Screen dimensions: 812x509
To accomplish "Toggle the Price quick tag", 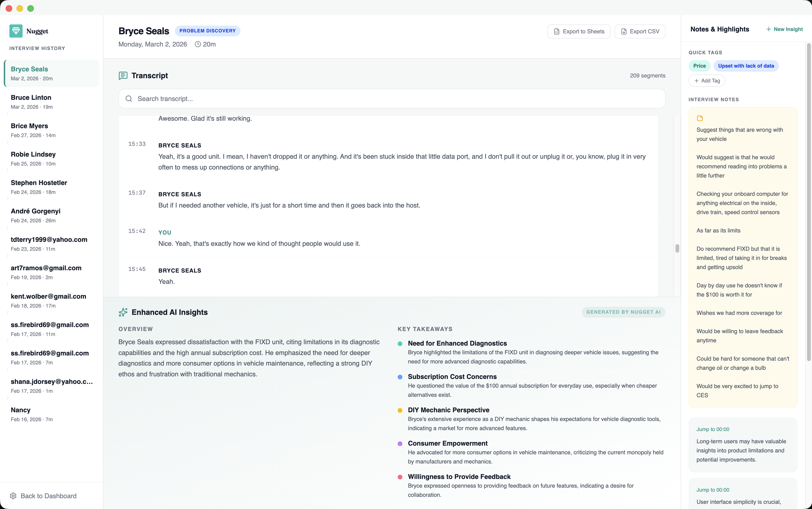I will pos(699,66).
